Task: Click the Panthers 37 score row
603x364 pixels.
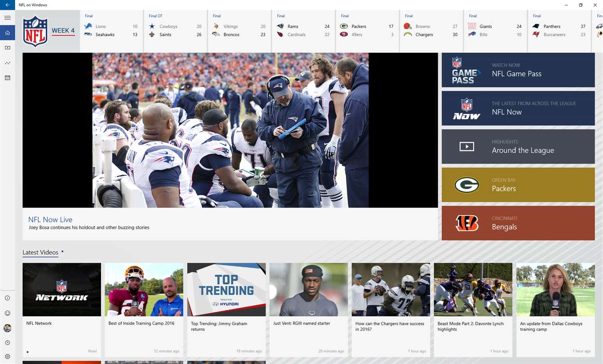Action: pos(559,27)
